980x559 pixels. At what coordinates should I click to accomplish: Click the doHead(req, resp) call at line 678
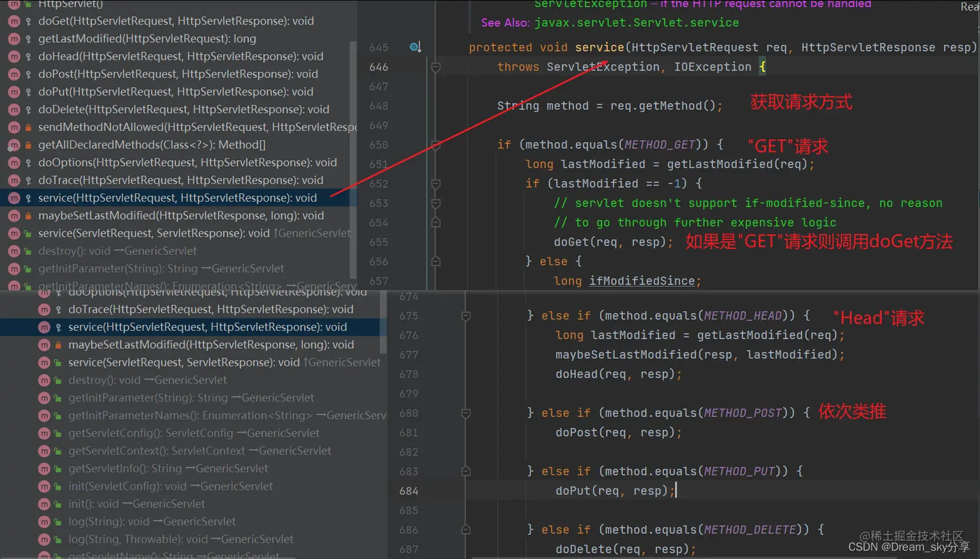tap(618, 374)
